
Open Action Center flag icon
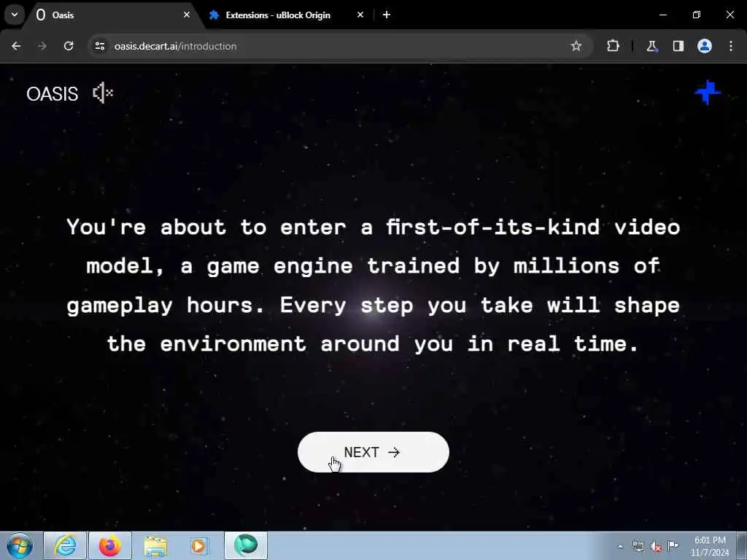tap(673, 545)
